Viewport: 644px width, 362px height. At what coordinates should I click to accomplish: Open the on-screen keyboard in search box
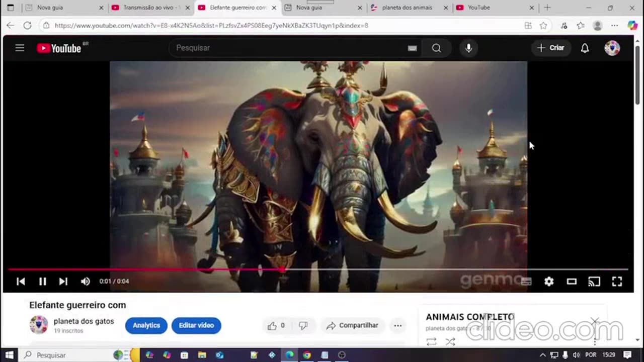[412, 48]
